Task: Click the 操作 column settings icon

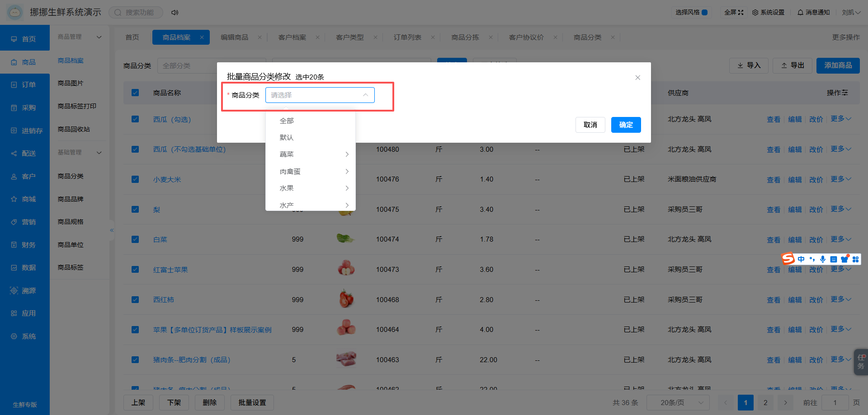Action: pos(844,93)
